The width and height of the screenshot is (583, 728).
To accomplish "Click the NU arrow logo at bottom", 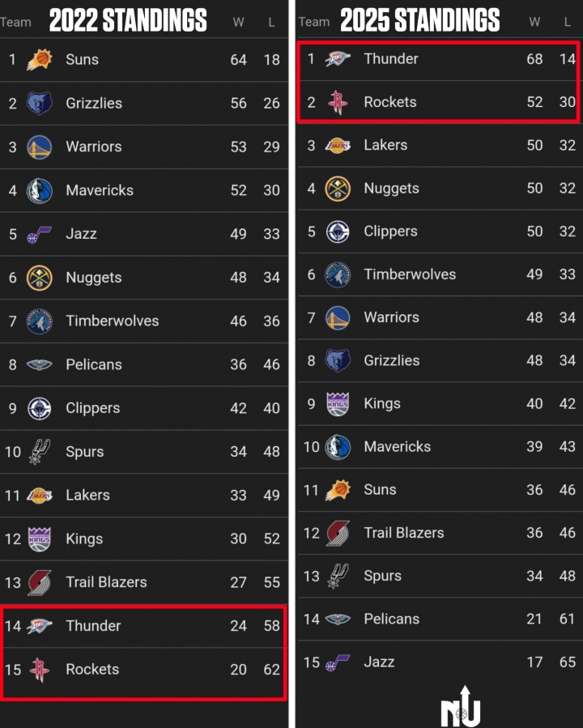I will [461, 707].
